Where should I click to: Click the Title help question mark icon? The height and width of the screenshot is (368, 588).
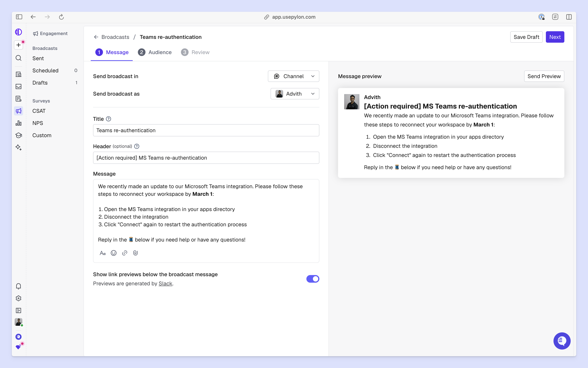(109, 119)
